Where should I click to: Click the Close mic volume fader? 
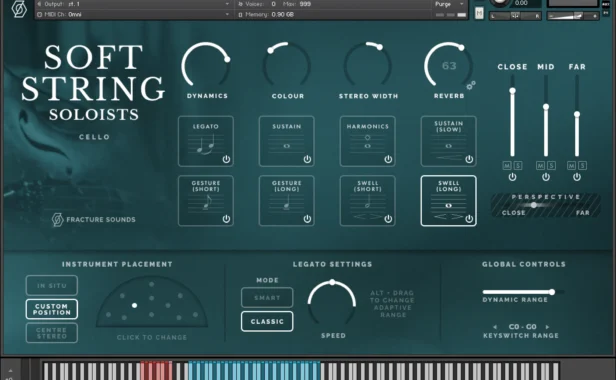(x=512, y=116)
